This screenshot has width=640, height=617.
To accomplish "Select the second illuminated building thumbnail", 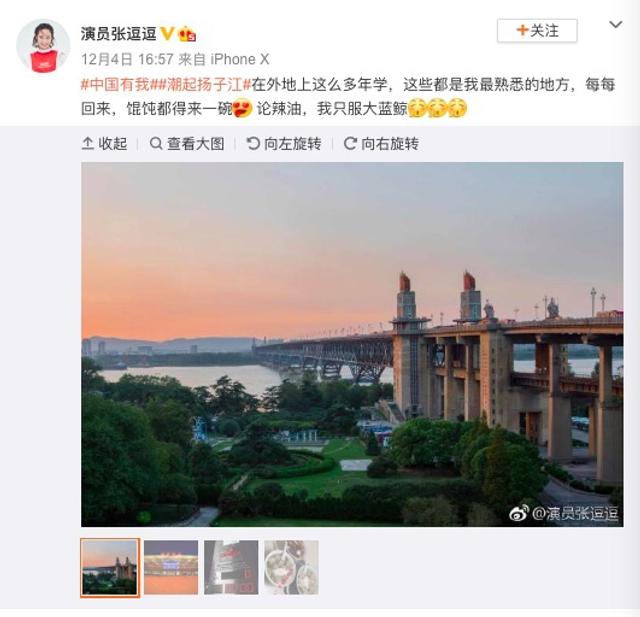I will coord(171,568).
